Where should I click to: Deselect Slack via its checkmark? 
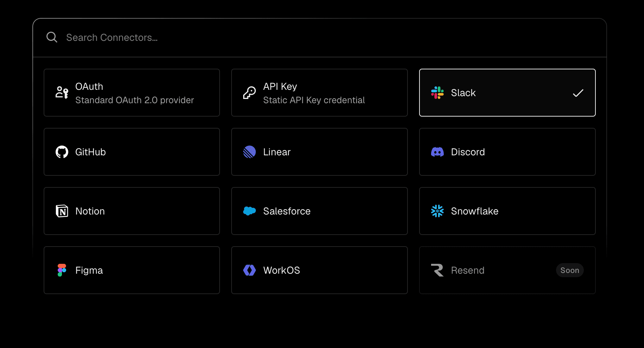(x=578, y=93)
